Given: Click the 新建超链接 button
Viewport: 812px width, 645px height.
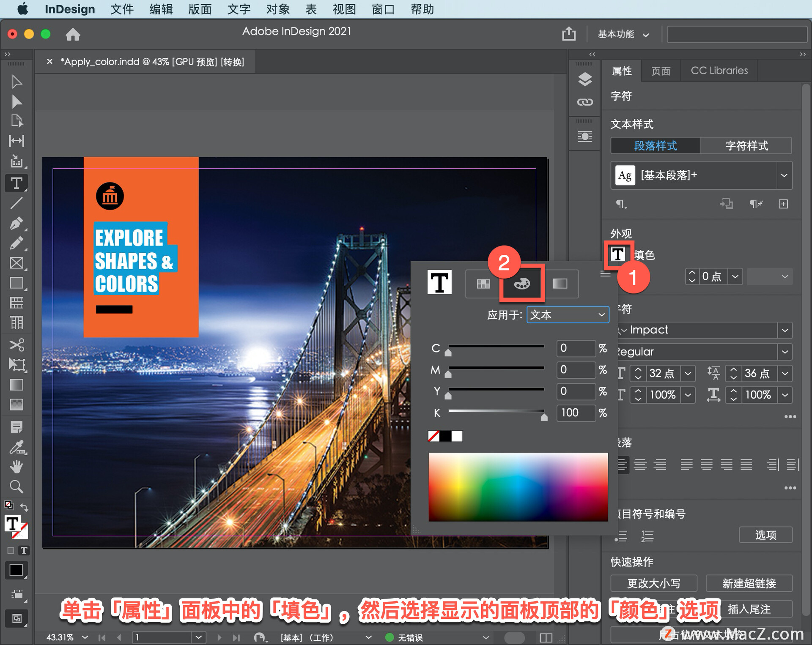Looking at the screenshot, I should (x=749, y=583).
